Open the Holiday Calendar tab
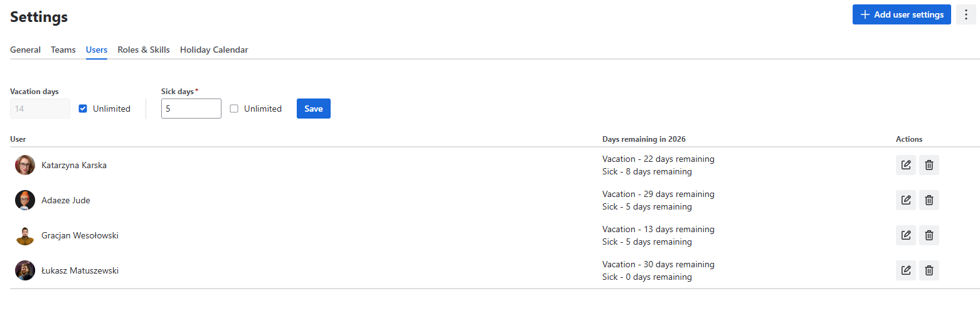Image resolution: width=980 pixels, height=330 pixels. coord(214,50)
